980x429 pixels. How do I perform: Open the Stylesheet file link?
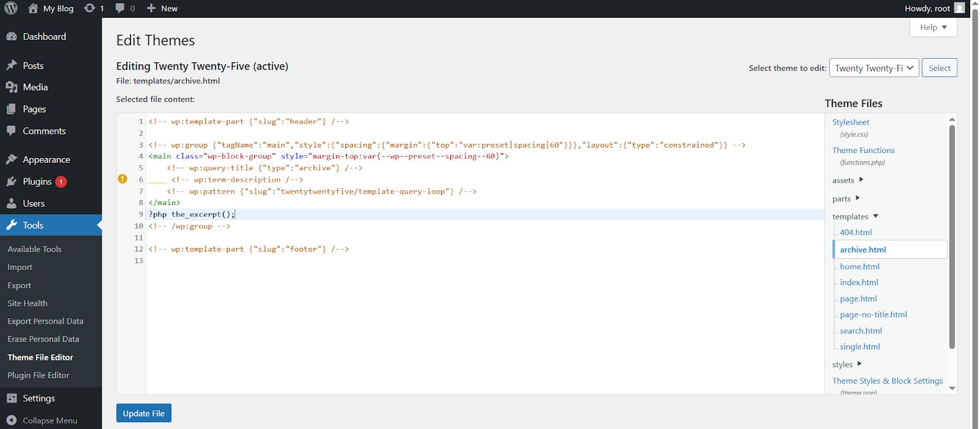[x=851, y=122]
